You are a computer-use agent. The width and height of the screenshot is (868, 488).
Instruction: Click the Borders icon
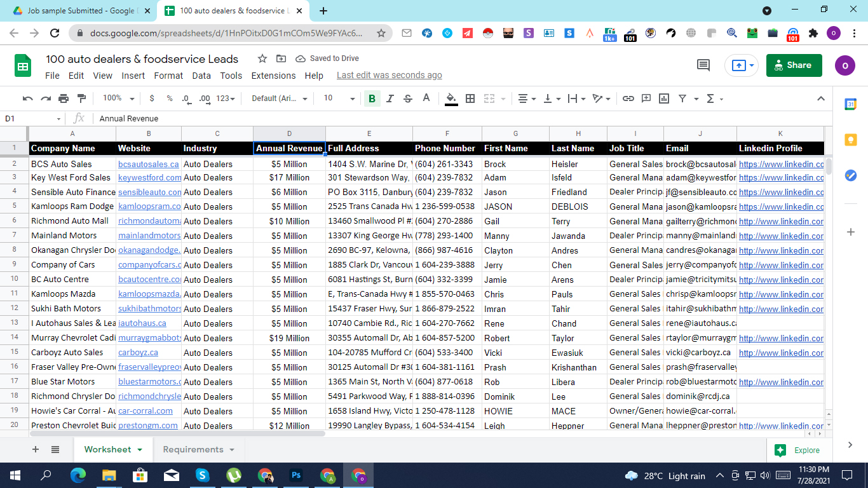coord(469,98)
